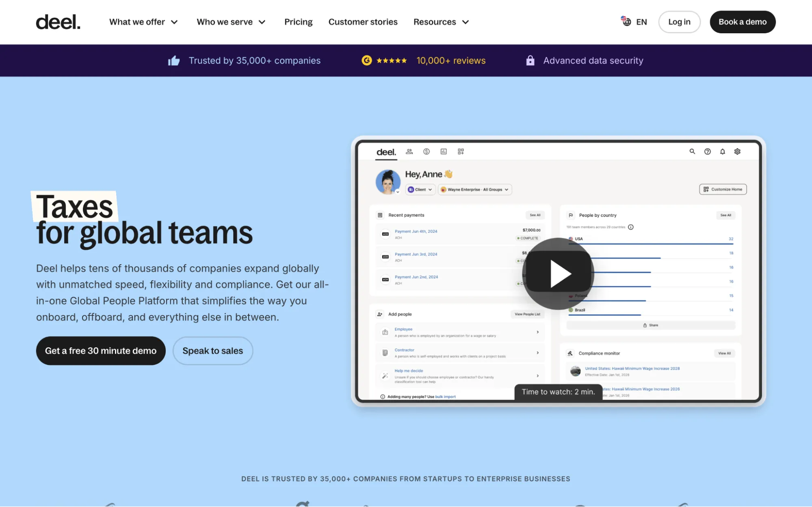Click Get a free 30 minute demo
The width and height of the screenshot is (812, 507).
[101, 351]
